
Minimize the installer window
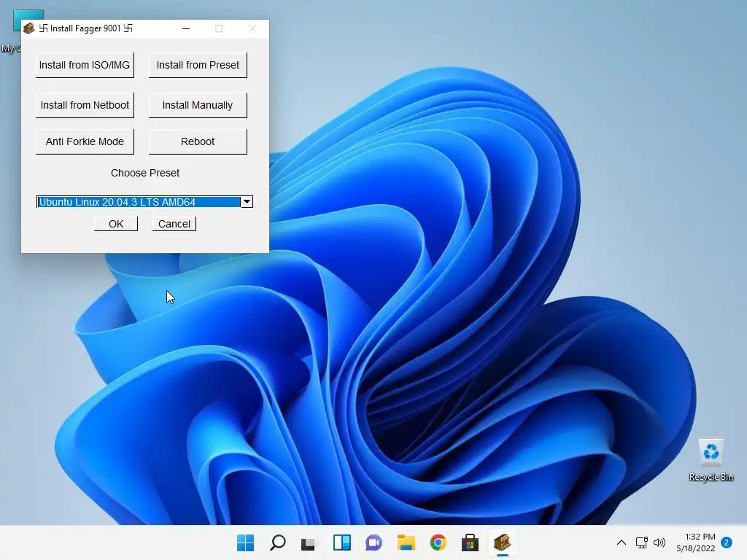(186, 28)
